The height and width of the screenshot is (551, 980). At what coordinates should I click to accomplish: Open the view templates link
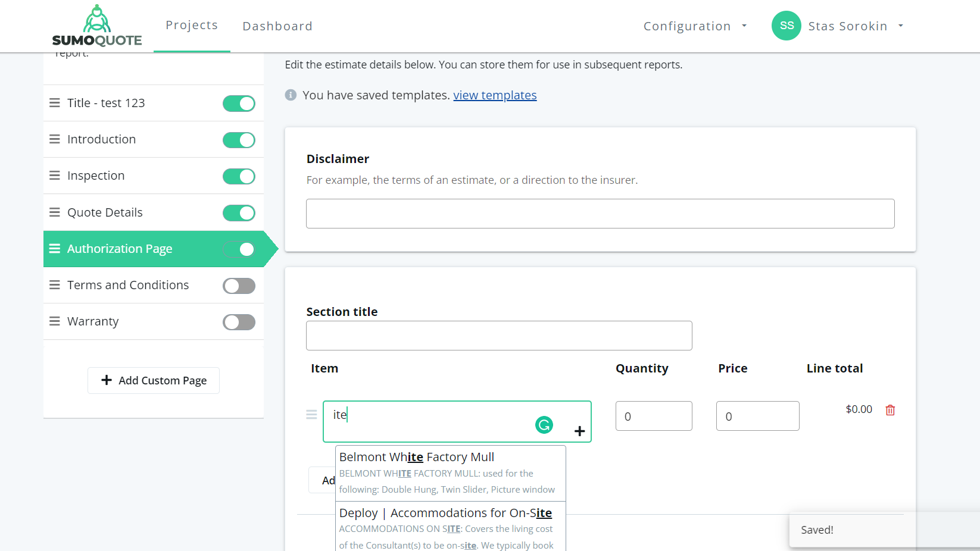tap(495, 95)
